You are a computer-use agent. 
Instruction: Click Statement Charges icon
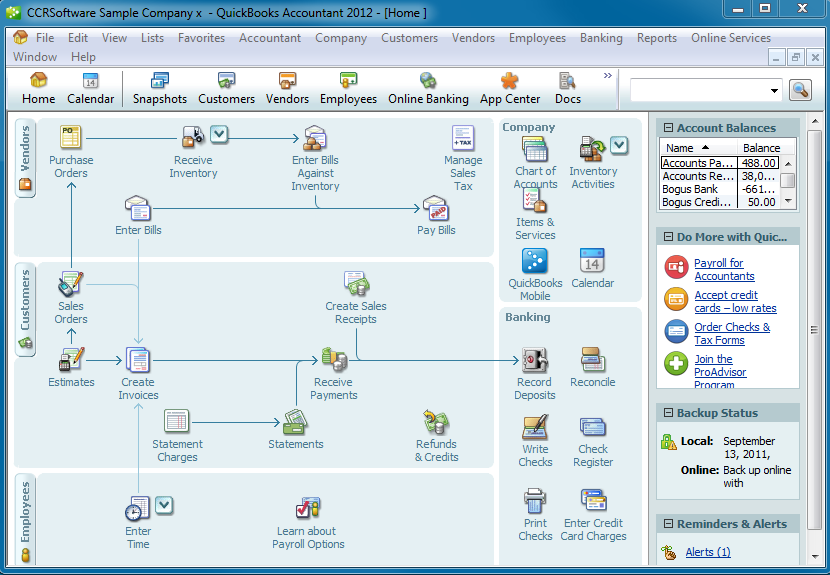coord(177,422)
